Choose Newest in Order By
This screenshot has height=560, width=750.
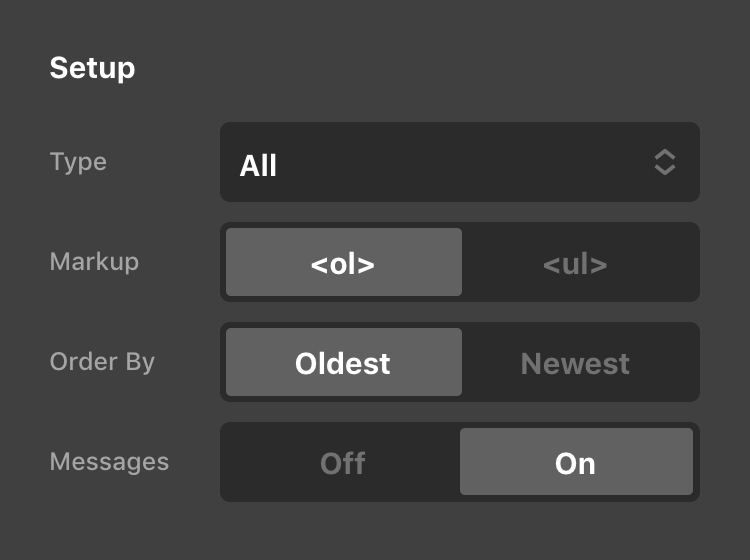(575, 362)
